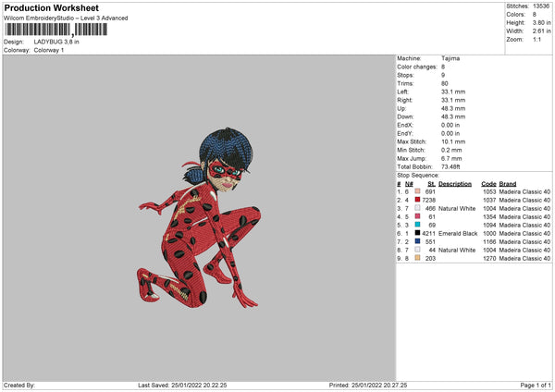Viewport: 555px width, 392px height.
Task: Click stitch count 4211 in stop 6
Action: pos(428,233)
